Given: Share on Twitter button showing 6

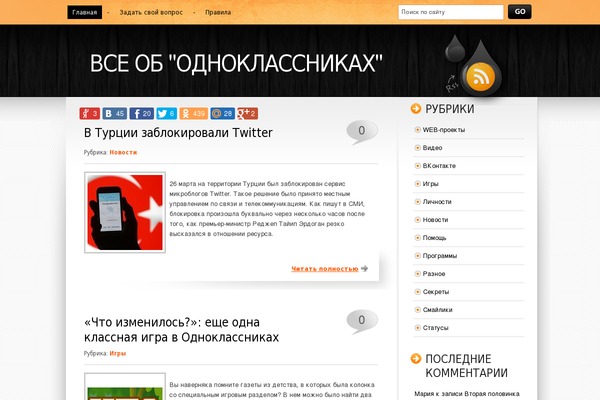Looking at the screenshot, I should point(166,113).
